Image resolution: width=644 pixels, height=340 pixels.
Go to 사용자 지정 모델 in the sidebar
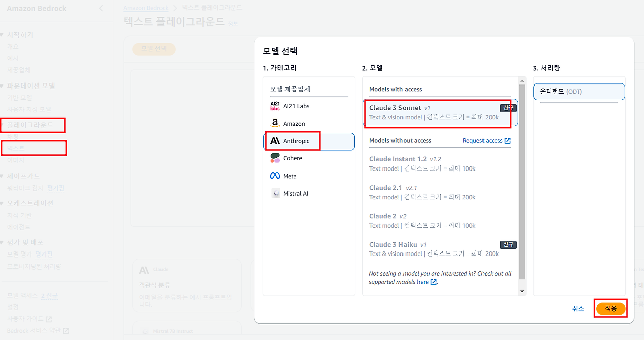click(x=29, y=109)
